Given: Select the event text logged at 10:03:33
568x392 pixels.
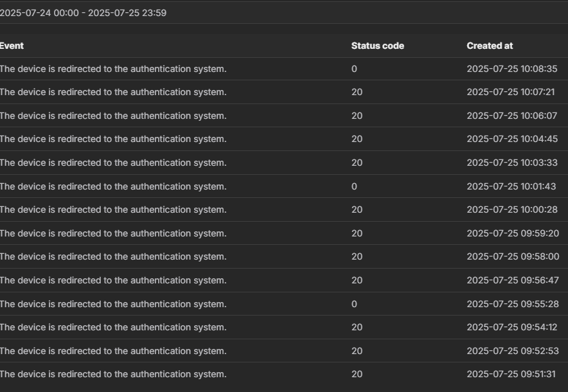Looking at the screenshot, I should (x=113, y=163).
